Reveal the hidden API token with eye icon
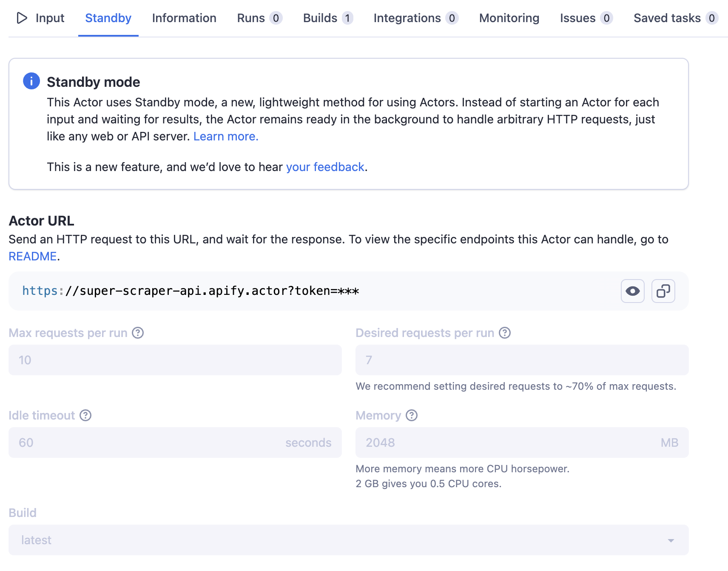The height and width of the screenshot is (571, 728). [632, 291]
